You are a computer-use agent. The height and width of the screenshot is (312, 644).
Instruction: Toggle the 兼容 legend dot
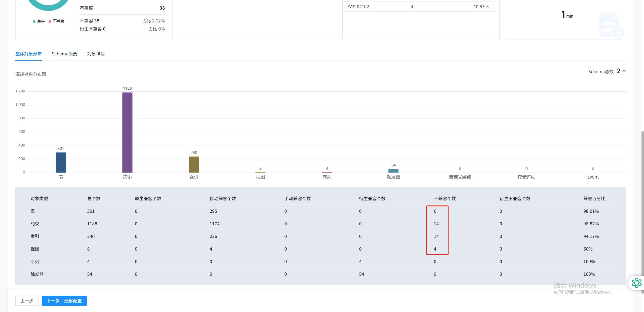click(34, 21)
